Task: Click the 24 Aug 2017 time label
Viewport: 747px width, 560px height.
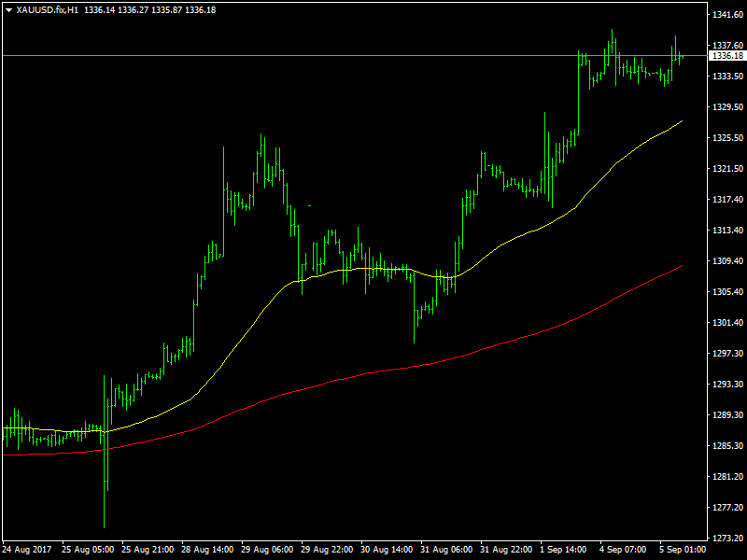Action: pyautogui.click(x=26, y=550)
